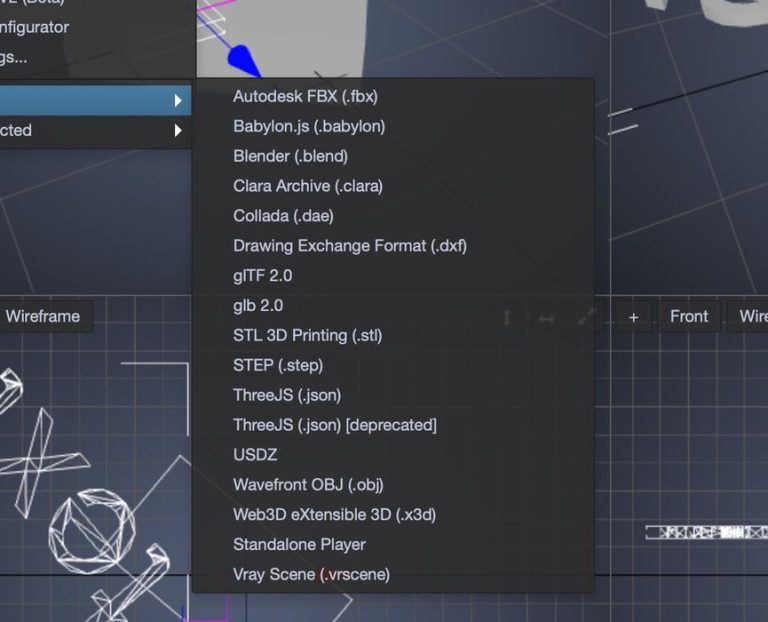Screen dimensions: 768x622
Task: Select STL 3D Printing (.stl)
Action: point(307,335)
